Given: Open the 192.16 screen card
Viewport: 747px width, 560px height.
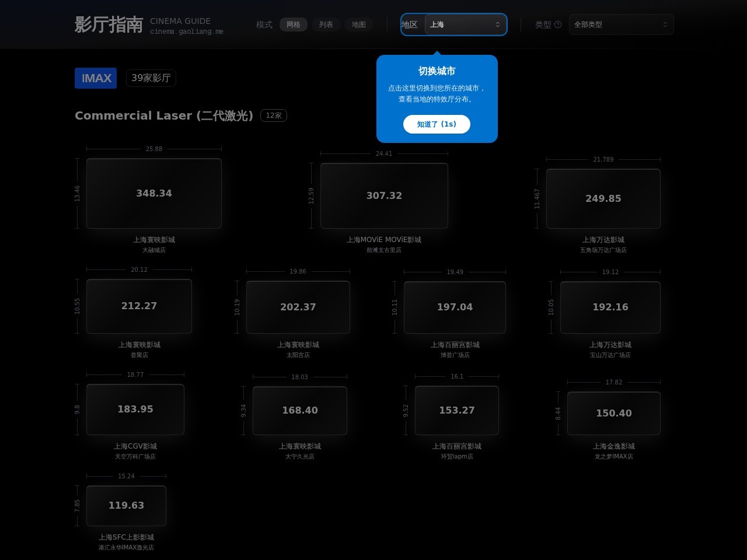Looking at the screenshot, I should click(x=610, y=307).
